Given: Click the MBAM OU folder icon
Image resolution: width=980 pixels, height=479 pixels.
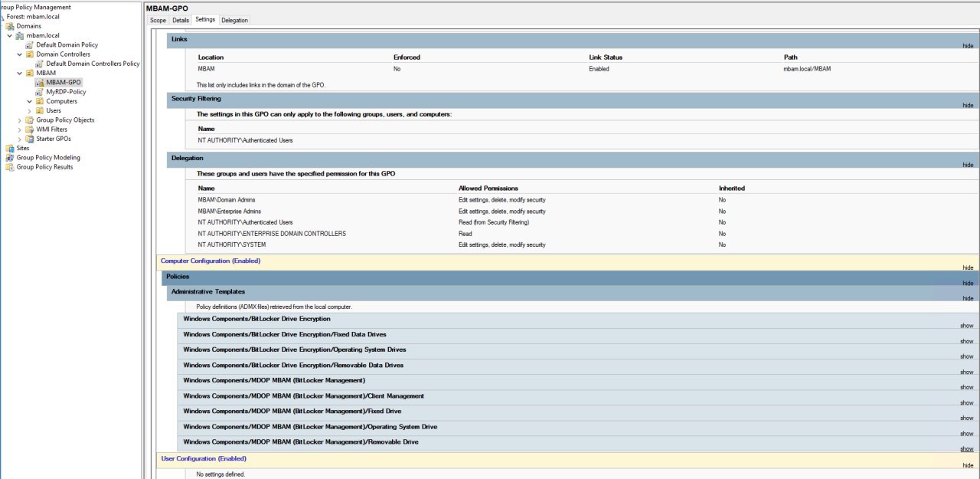Looking at the screenshot, I should (30, 73).
